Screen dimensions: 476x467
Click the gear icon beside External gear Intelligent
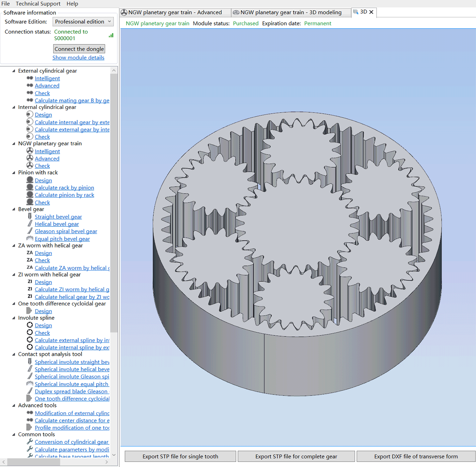[x=30, y=78]
